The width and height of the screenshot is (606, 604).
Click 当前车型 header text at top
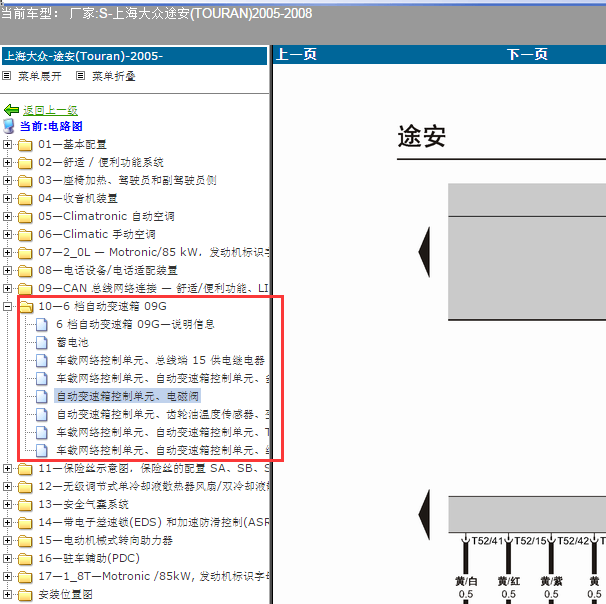point(156,14)
